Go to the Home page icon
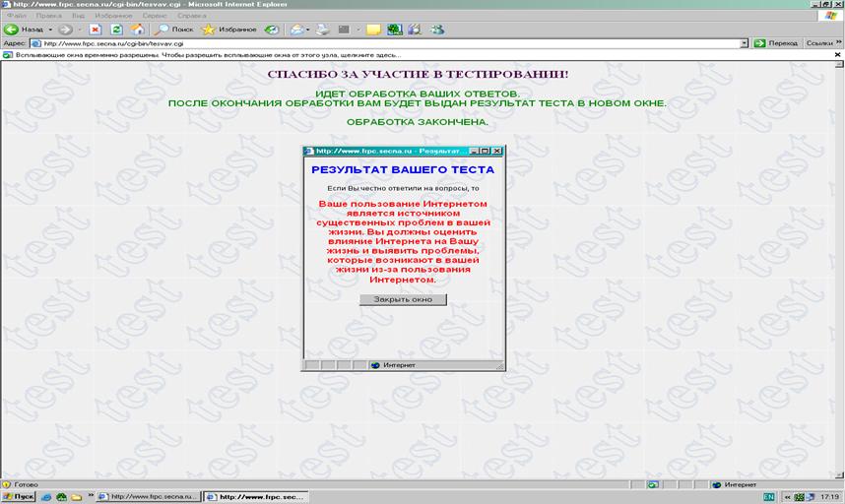The width and height of the screenshot is (845, 504). pos(138,30)
